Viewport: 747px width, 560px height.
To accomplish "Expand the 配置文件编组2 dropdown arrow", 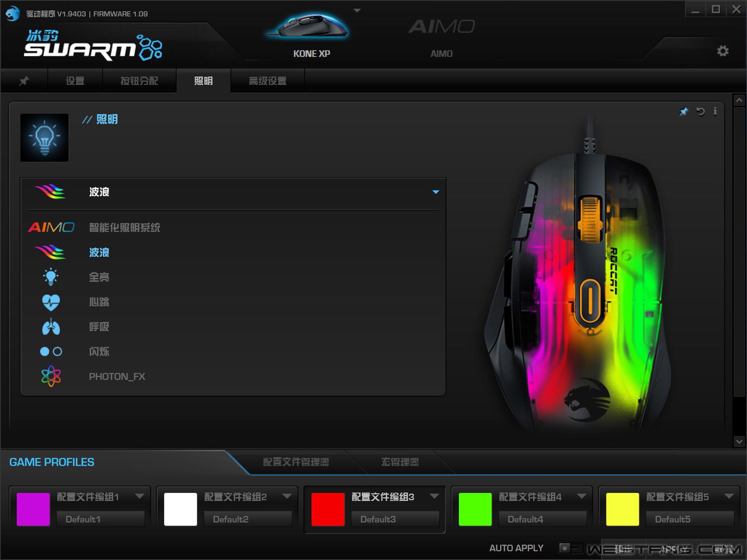I will tap(287, 496).
